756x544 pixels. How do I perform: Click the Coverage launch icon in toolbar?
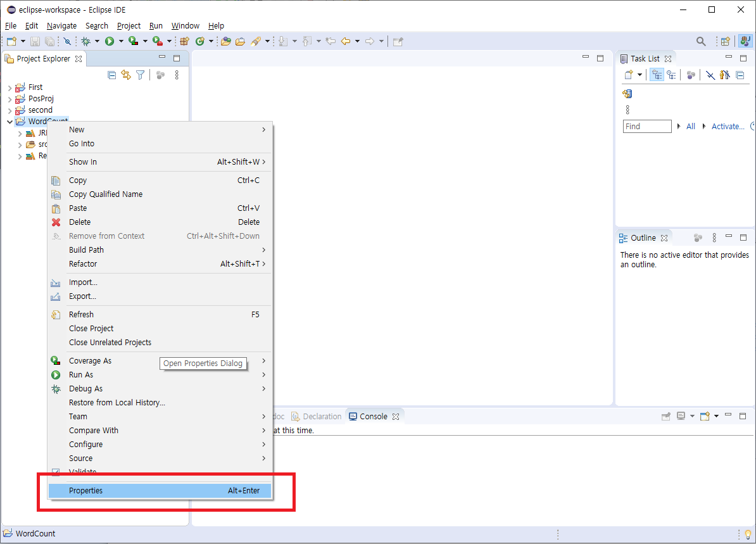[134, 41]
